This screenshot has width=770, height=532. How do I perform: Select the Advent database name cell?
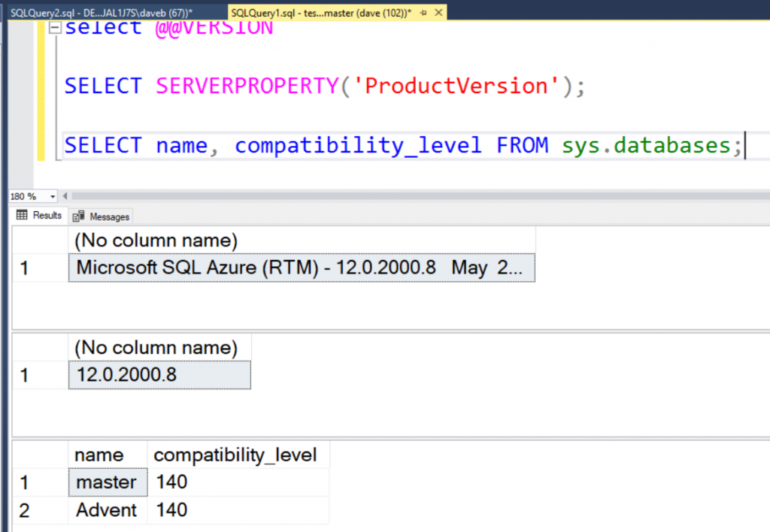107,510
